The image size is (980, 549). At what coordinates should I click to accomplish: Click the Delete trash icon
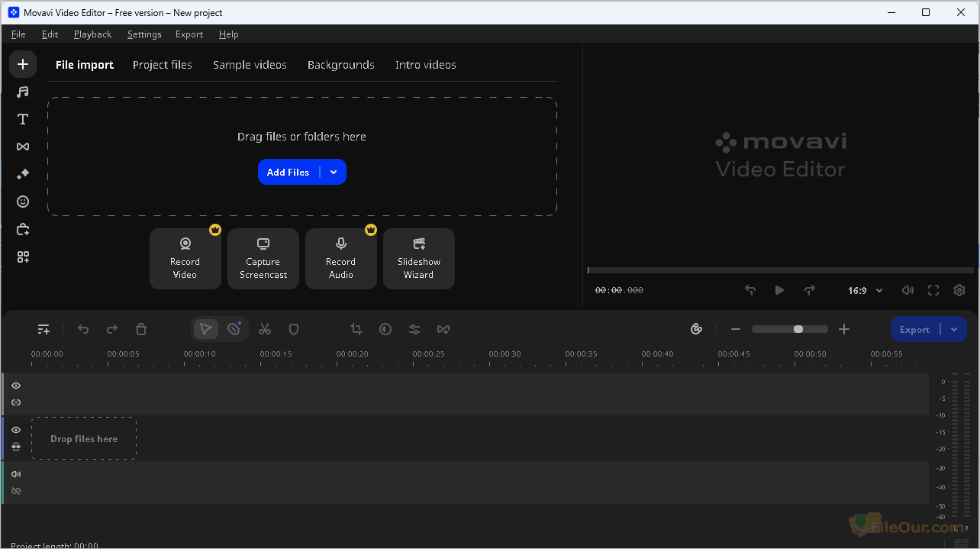[x=141, y=329]
